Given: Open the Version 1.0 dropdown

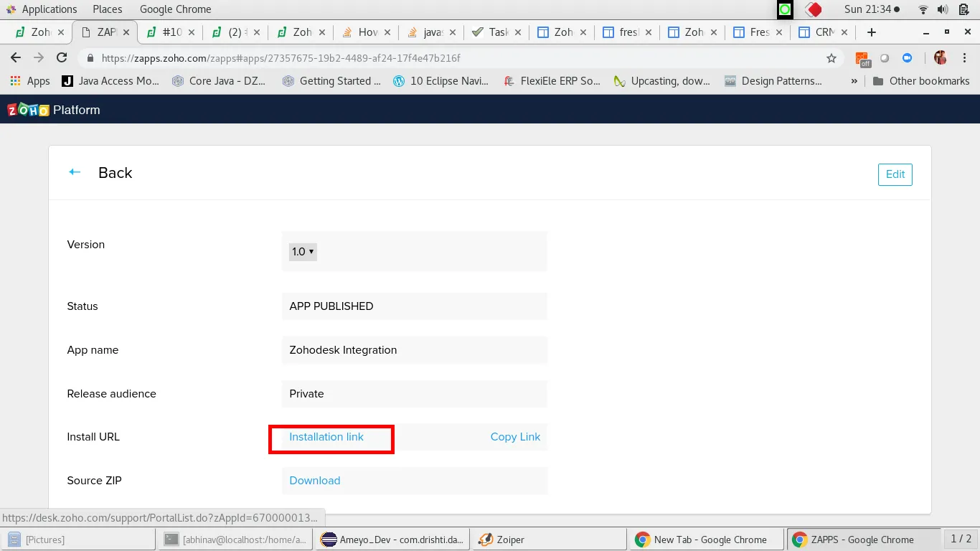Looking at the screenshot, I should coord(303,252).
